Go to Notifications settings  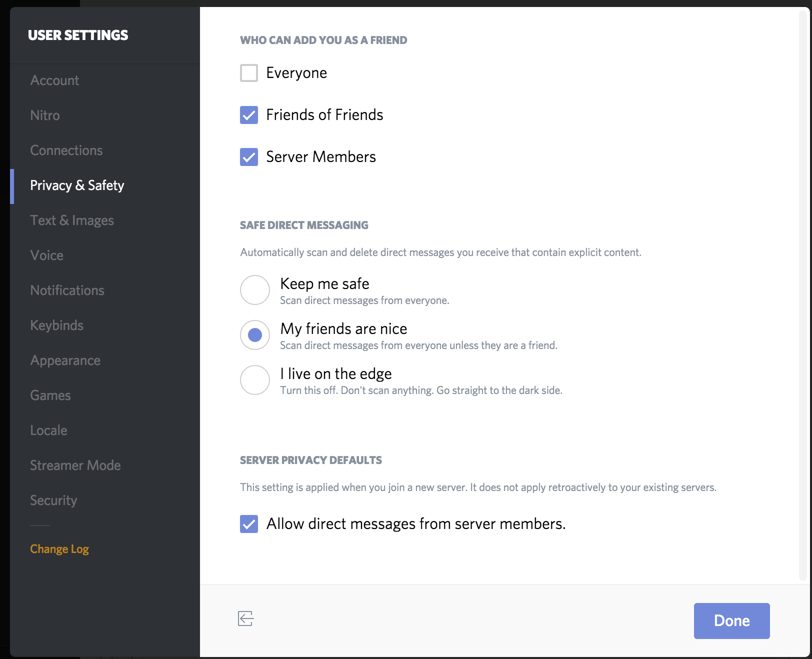pyautogui.click(x=67, y=290)
